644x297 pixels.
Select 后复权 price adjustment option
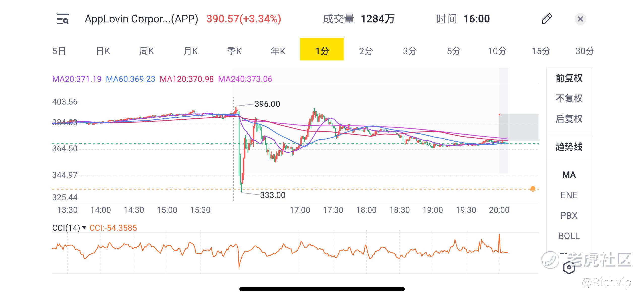(x=569, y=119)
